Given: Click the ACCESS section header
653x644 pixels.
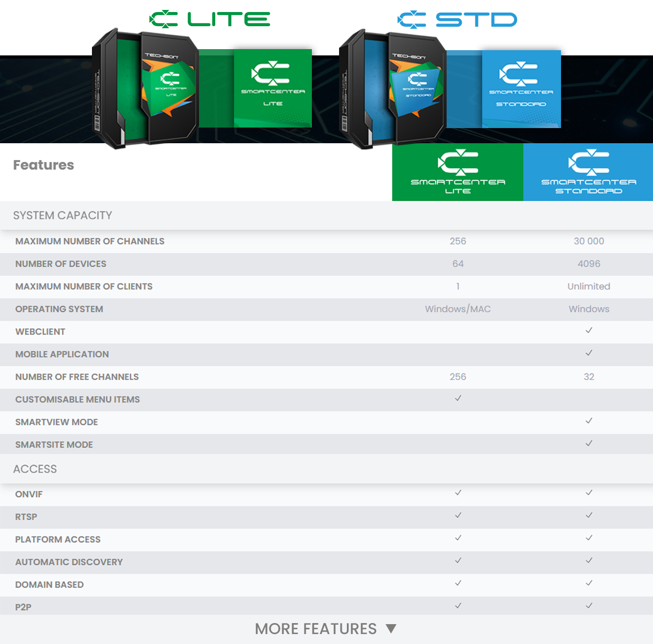Looking at the screenshot, I should pyautogui.click(x=35, y=469).
